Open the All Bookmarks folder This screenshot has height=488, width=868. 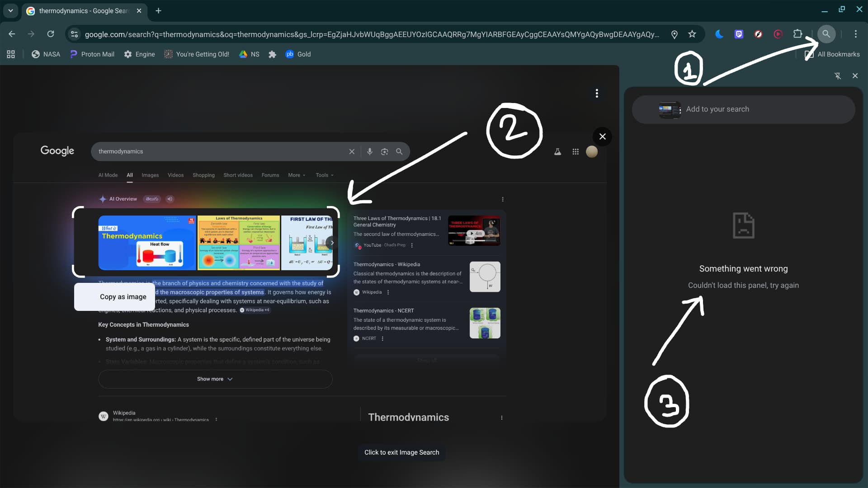[x=832, y=54]
